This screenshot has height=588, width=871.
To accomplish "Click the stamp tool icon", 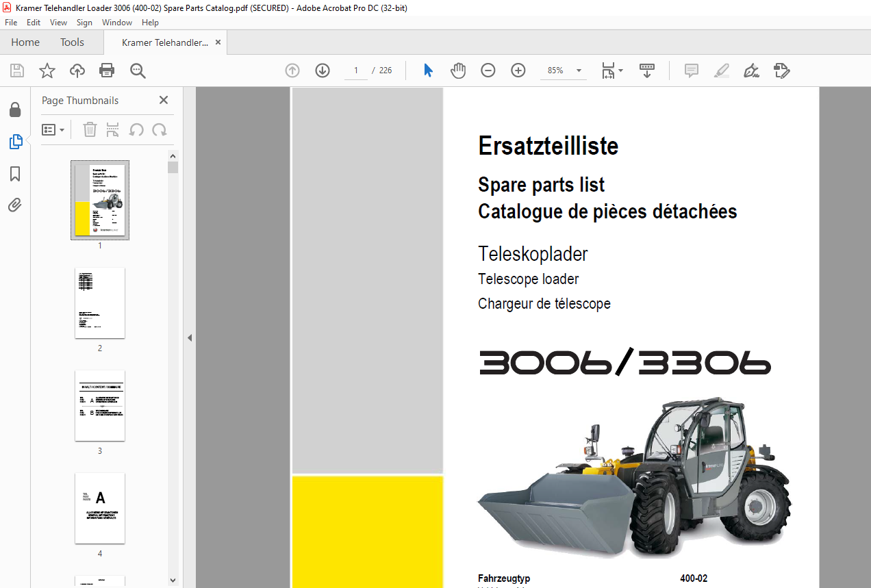I will (781, 71).
